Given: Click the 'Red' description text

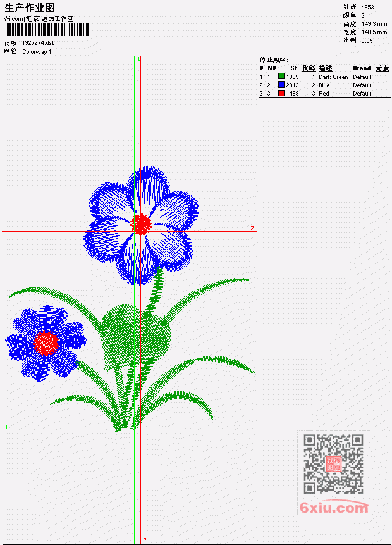Looking at the screenshot, I should click(x=324, y=94).
